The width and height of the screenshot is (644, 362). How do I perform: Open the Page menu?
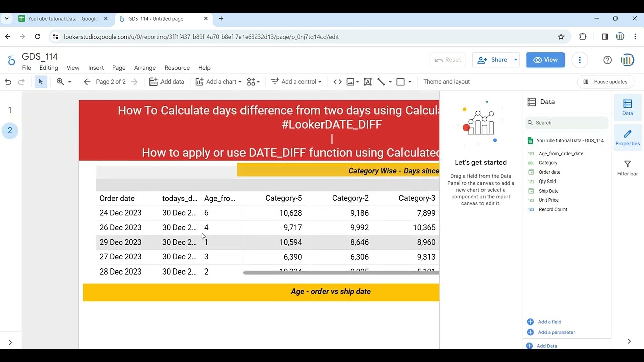coord(119,68)
